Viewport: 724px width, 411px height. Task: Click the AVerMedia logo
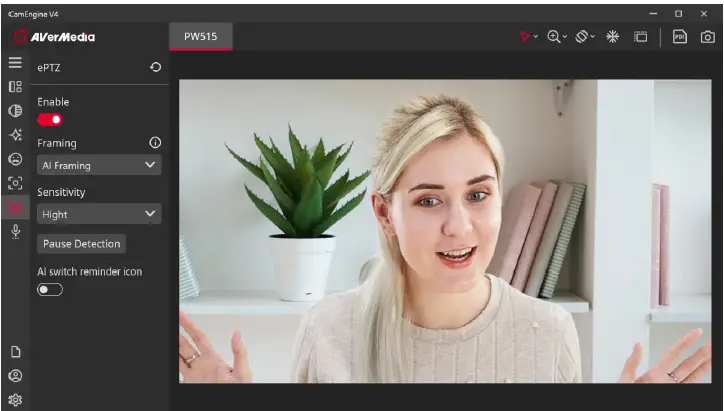pyautogui.click(x=54, y=36)
